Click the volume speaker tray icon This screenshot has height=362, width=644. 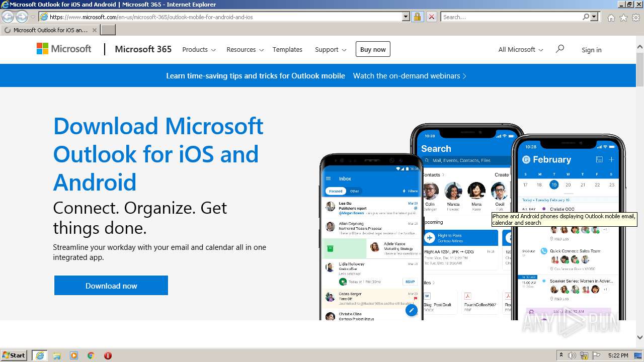[573, 355]
